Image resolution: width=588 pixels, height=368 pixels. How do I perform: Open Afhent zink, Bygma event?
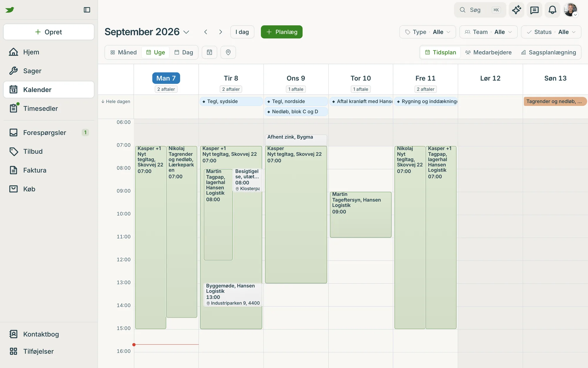point(296,140)
